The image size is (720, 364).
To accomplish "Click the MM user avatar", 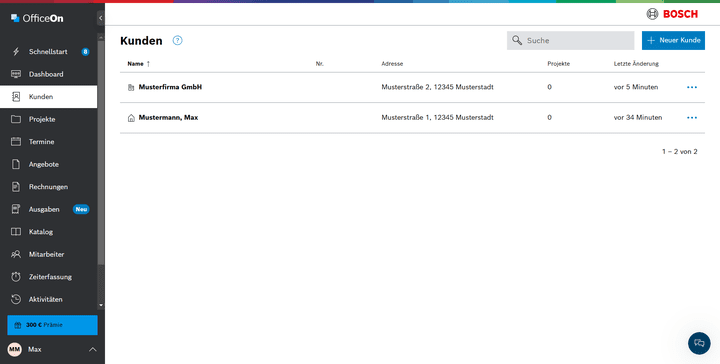I will (x=15, y=349).
